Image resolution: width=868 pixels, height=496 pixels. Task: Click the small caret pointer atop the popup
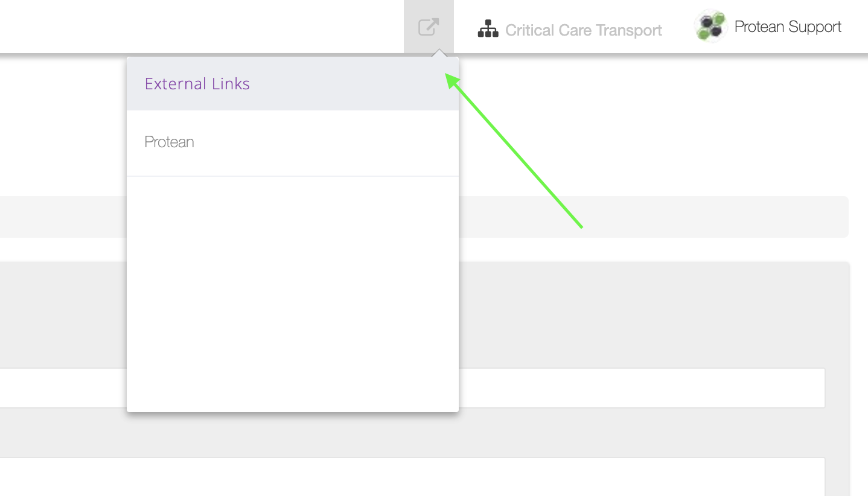(439, 53)
